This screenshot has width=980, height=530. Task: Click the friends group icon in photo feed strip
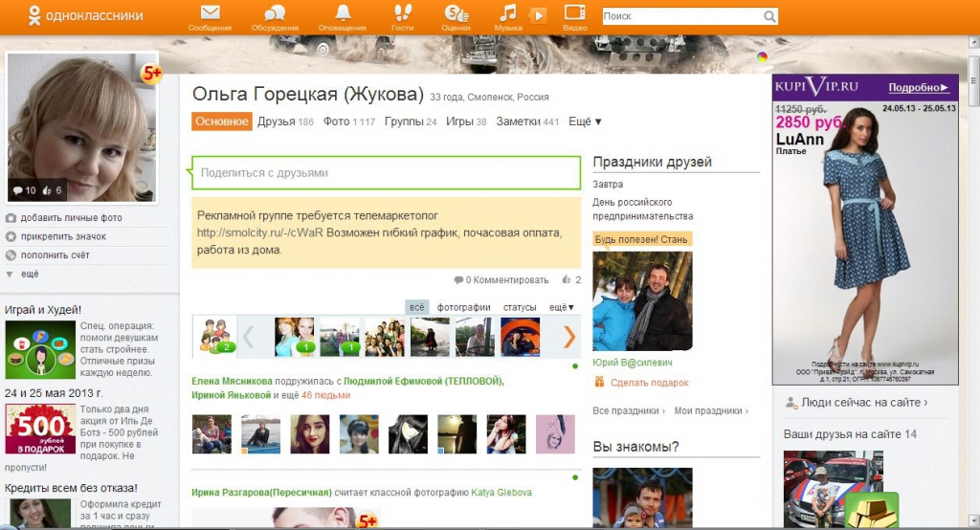click(x=215, y=336)
